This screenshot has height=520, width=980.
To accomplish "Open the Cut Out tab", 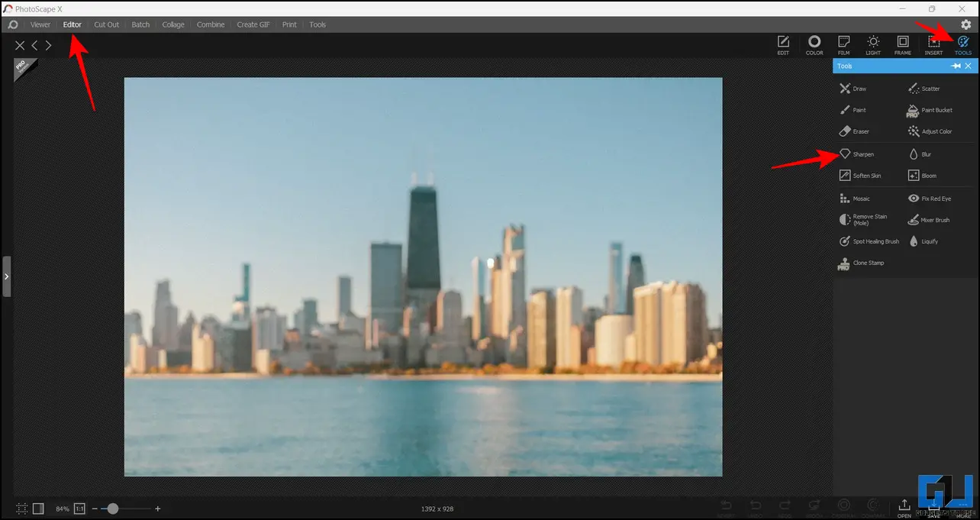I will pyautogui.click(x=107, y=24).
